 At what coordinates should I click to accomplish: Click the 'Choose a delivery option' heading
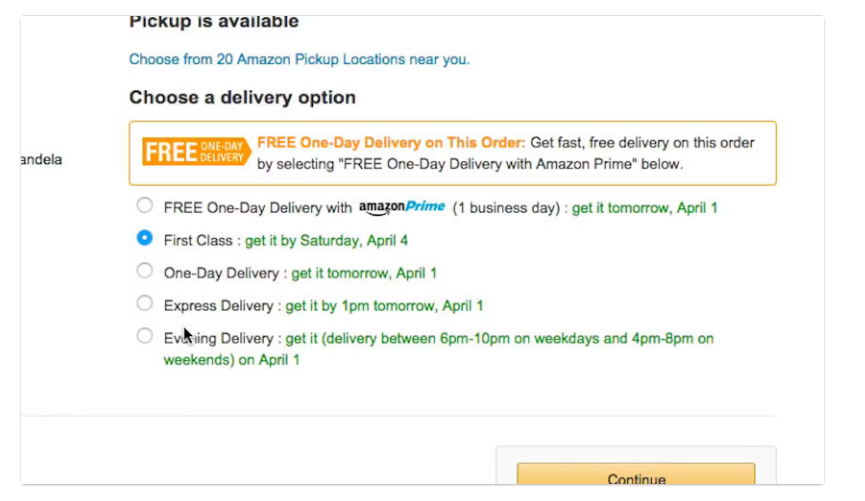(243, 98)
